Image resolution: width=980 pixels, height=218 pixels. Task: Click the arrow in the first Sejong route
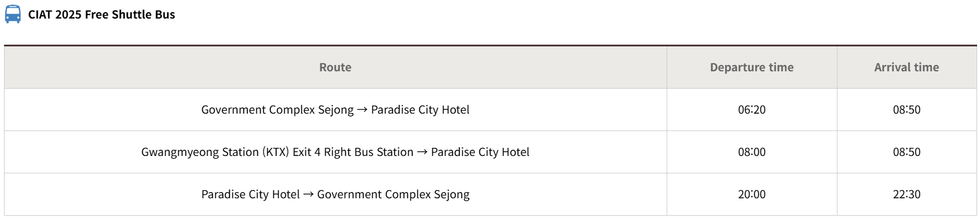click(x=362, y=110)
